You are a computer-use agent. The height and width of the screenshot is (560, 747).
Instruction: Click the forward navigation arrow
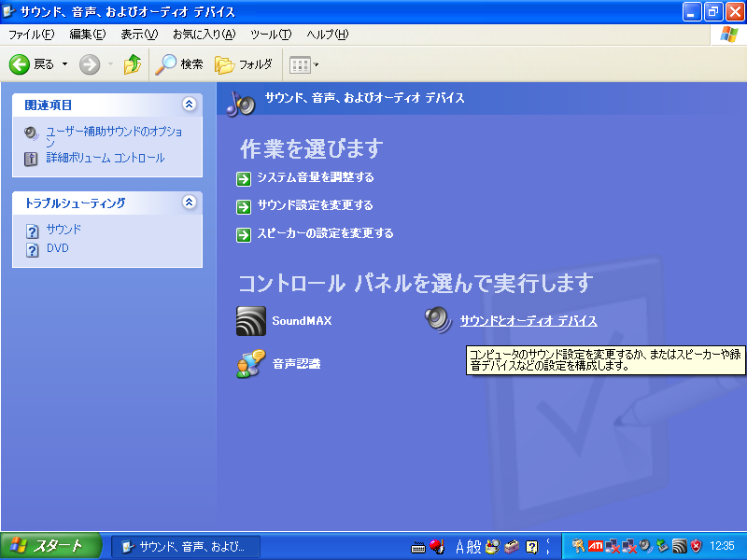pyautogui.click(x=90, y=64)
